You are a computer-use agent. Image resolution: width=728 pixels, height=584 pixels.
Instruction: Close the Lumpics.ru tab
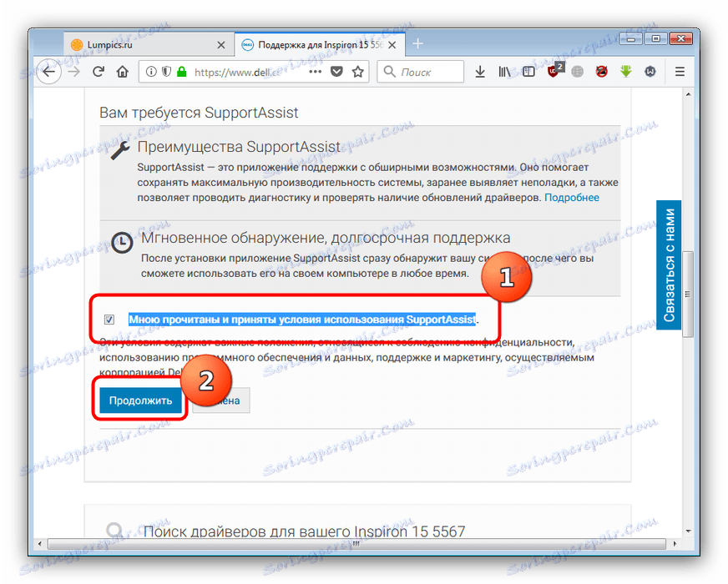click(221, 45)
